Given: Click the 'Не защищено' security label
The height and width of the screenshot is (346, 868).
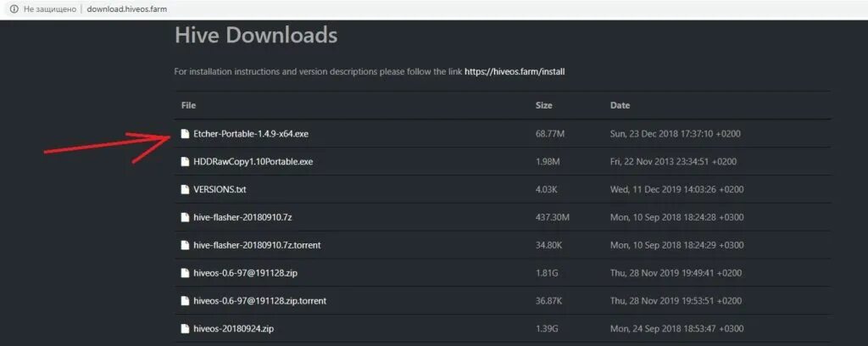Looking at the screenshot, I should [49, 9].
